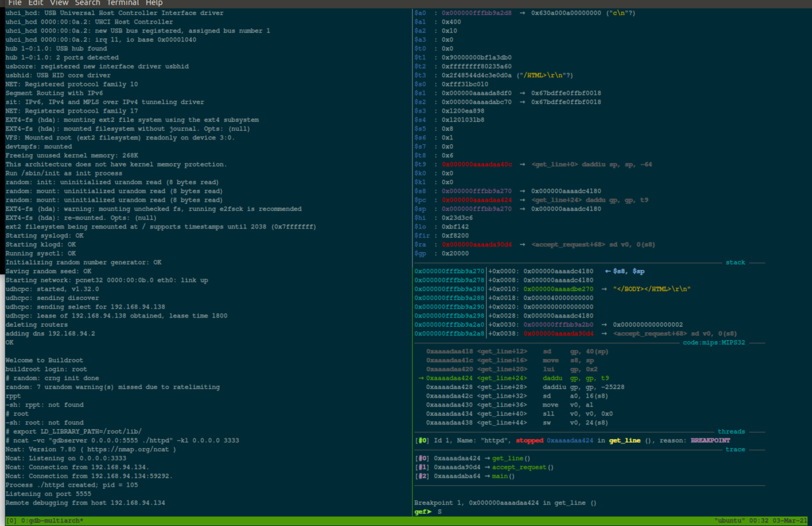812x526 pixels.
Task: Click the $pc register label
Action: click(420, 200)
